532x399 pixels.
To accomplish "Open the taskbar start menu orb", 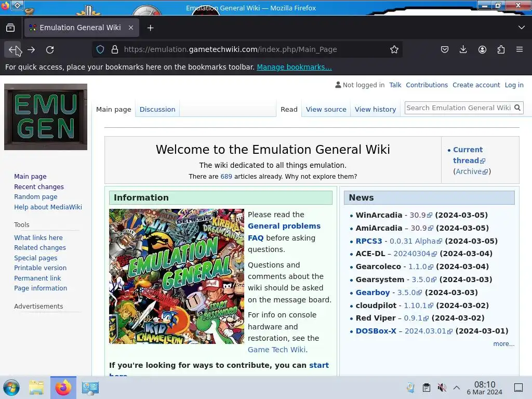I will [11, 388].
